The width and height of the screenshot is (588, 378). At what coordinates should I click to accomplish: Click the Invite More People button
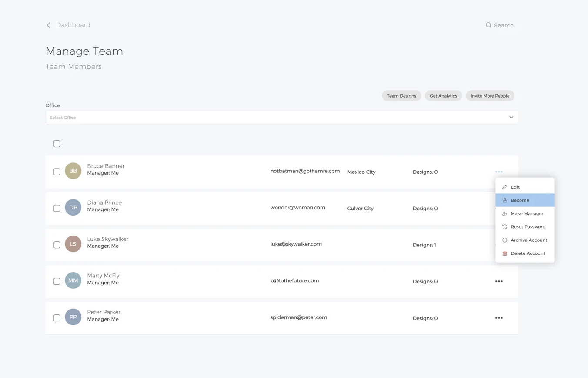click(490, 96)
